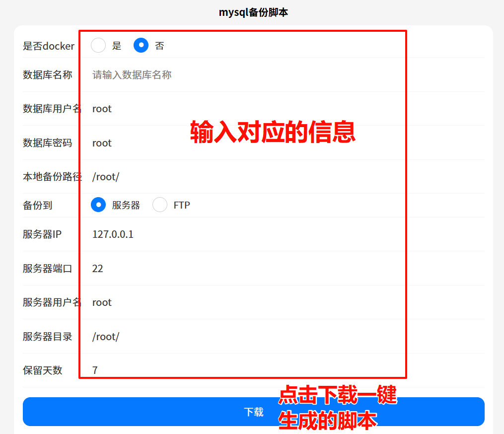The width and height of the screenshot is (504, 434).
Task: Click the '服务器IP' label
Action: pos(42,234)
